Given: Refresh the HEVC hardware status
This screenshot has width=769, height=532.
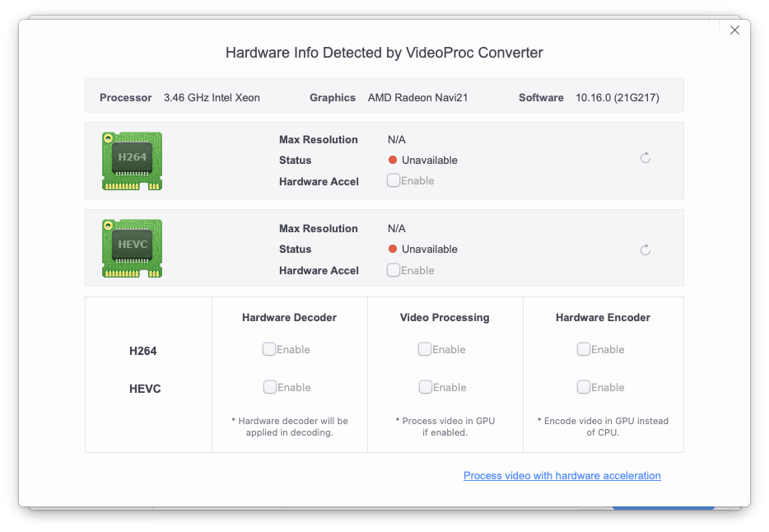Looking at the screenshot, I should (x=645, y=250).
